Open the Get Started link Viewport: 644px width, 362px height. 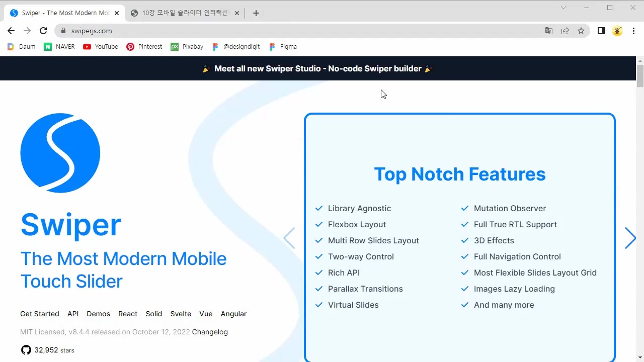tap(40, 314)
